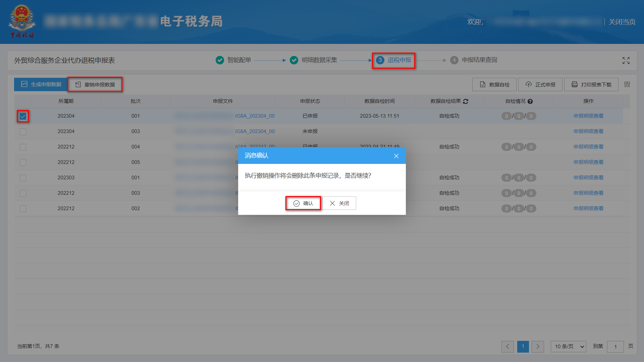Click 生成申报数据 generate data button

click(x=40, y=84)
